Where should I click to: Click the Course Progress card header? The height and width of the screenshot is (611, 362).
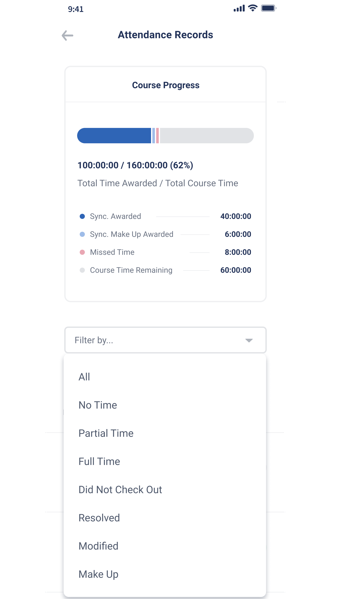pos(165,85)
